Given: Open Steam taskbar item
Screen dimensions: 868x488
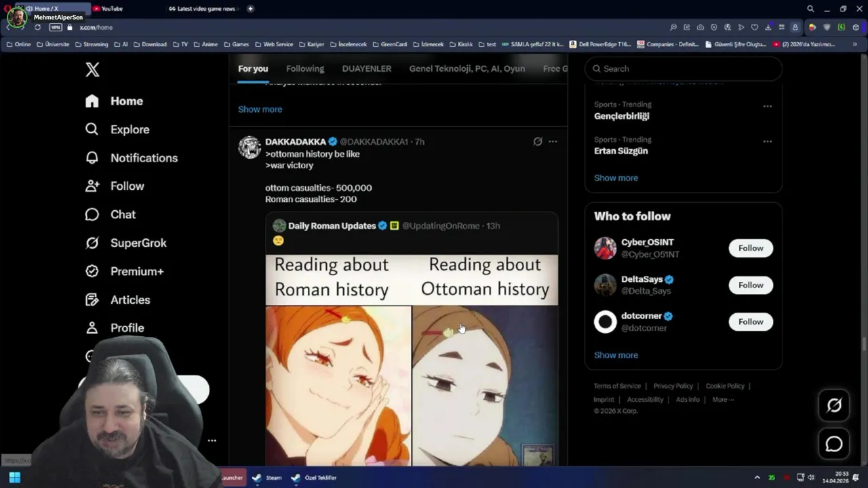Looking at the screenshot, I should pyautogui.click(x=267, y=478).
